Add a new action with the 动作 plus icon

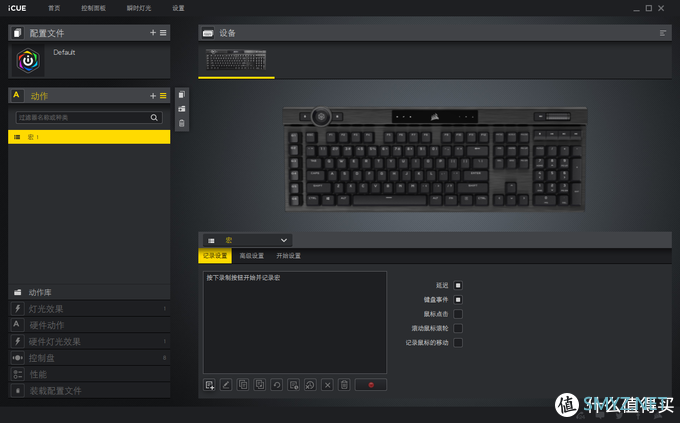[x=153, y=96]
